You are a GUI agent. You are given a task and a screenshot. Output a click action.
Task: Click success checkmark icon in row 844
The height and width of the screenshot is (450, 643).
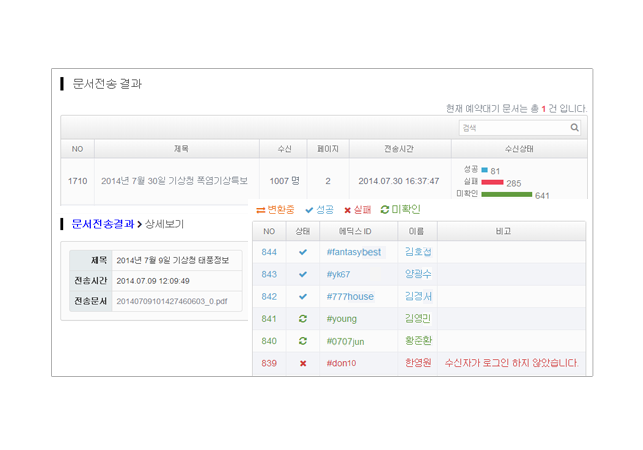[x=303, y=252]
